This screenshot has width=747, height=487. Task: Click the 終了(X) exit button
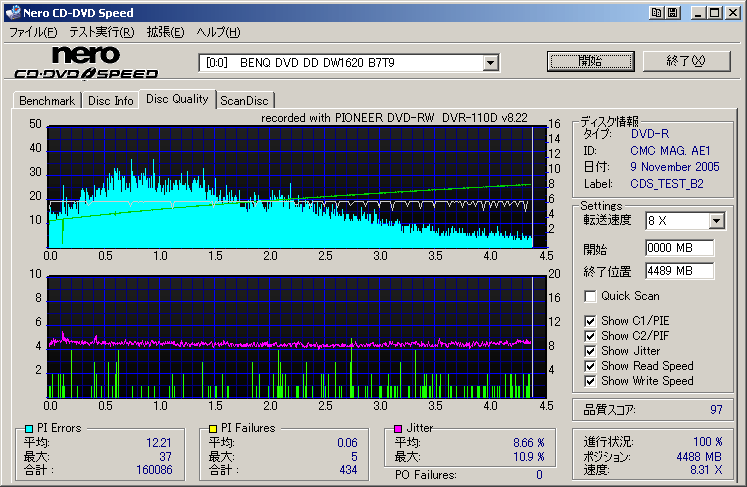pos(686,61)
